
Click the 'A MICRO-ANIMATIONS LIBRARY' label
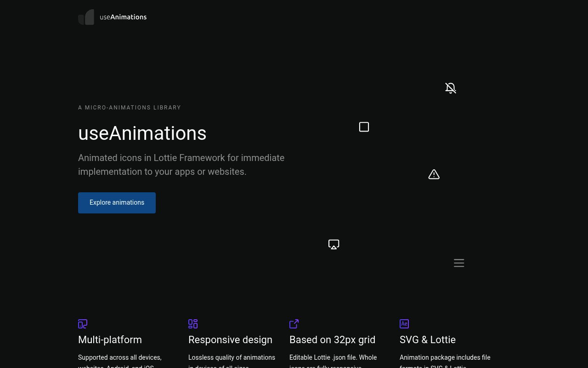click(130, 107)
